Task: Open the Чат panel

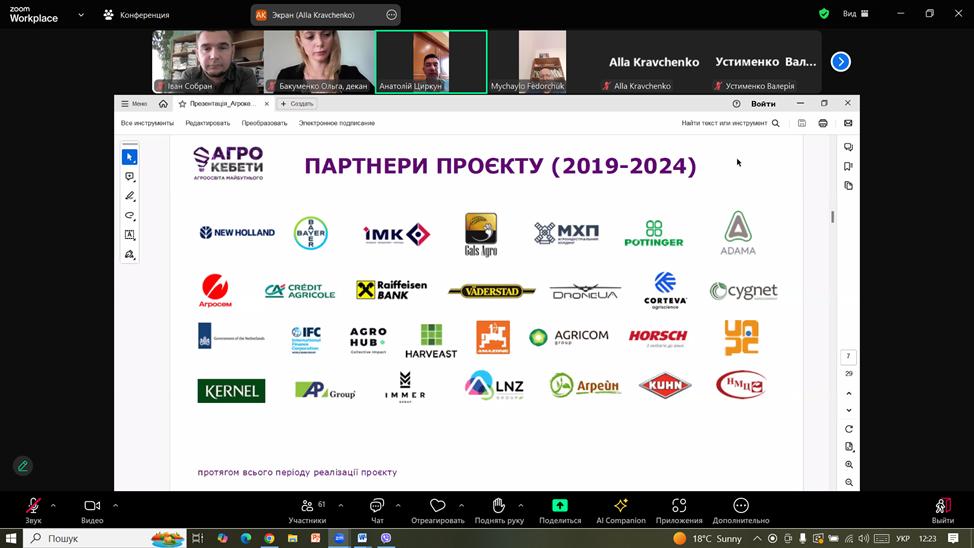Action: coord(377,511)
